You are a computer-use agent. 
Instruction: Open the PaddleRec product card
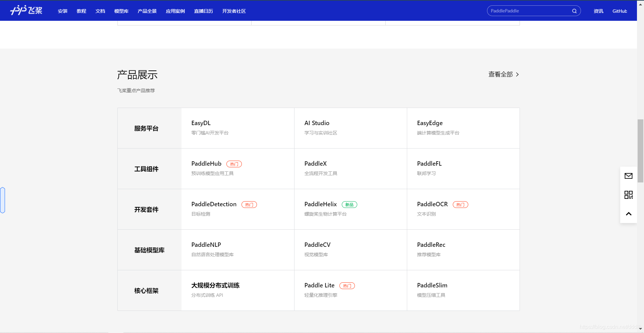[x=463, y=250]
